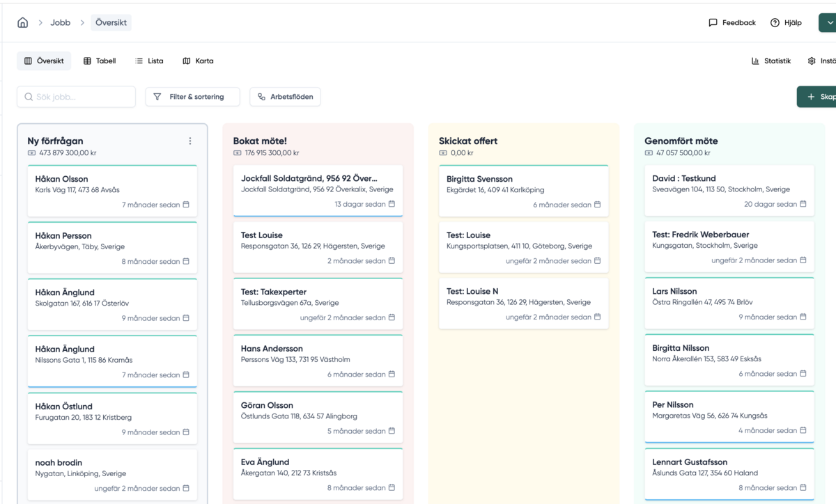Click calendar icon on Test Louise card
The height and width of the screenshot is (504, 836).
392,261
